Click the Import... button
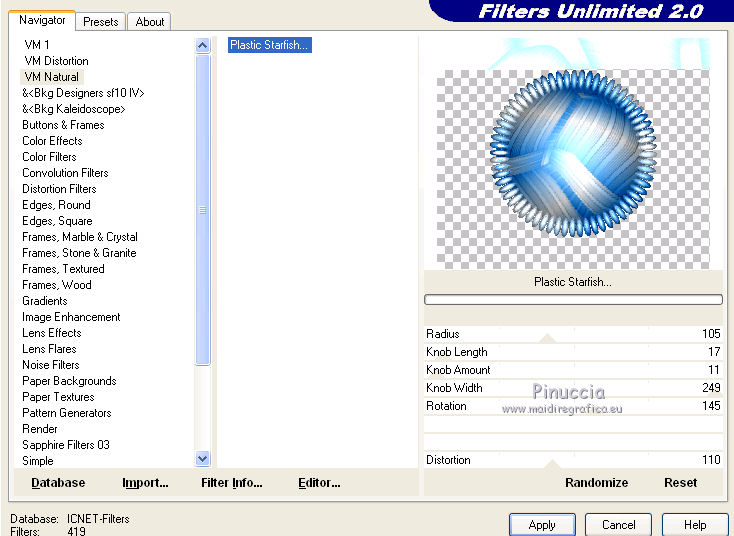This screenshot has height=536, width=734. (x=145, y=483)
